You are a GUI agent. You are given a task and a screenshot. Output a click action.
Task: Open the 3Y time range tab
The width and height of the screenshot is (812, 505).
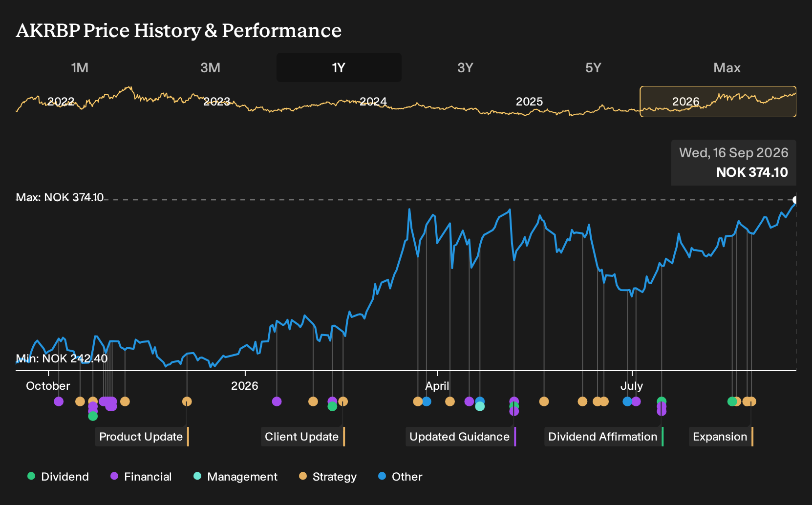point(465,67)
